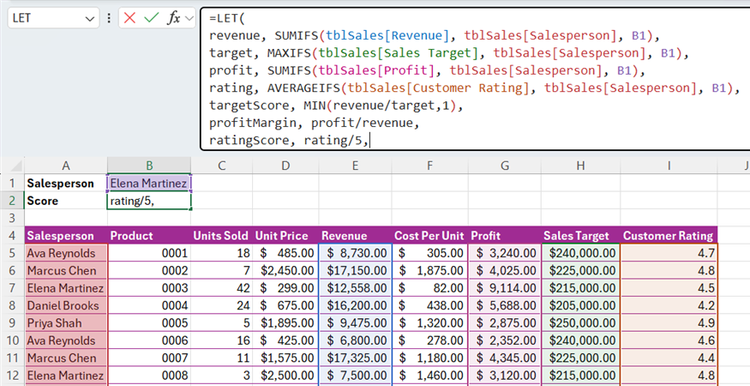
Task: Select column I header
Action: (x=669, y=166)
